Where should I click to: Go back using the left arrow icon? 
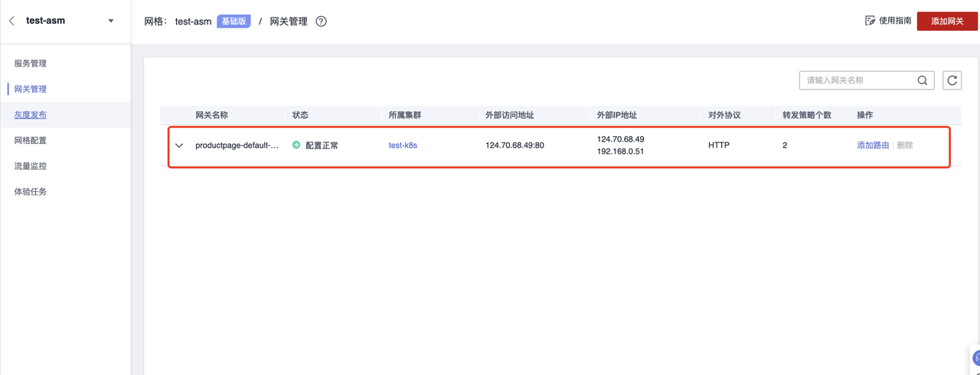click(11, 21)
